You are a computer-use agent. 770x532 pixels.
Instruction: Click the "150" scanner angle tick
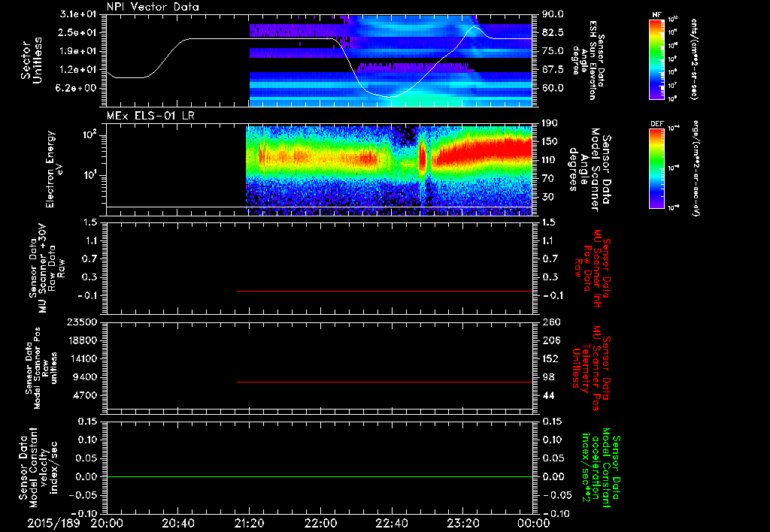point(550,141)
